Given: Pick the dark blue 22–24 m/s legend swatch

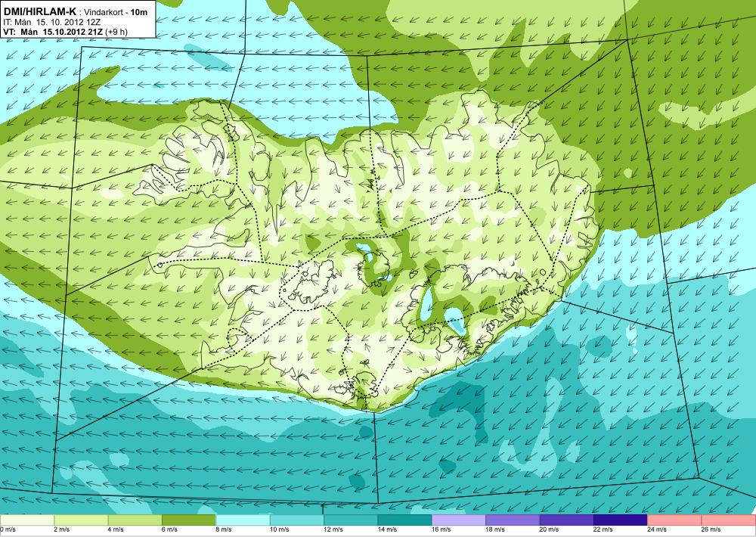Looking at the screenshot, I should [x=621, y=520].
